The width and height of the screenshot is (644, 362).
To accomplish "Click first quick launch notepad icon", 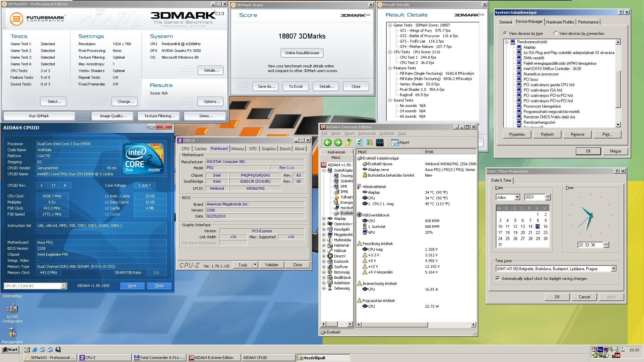I will pos(27,350).
